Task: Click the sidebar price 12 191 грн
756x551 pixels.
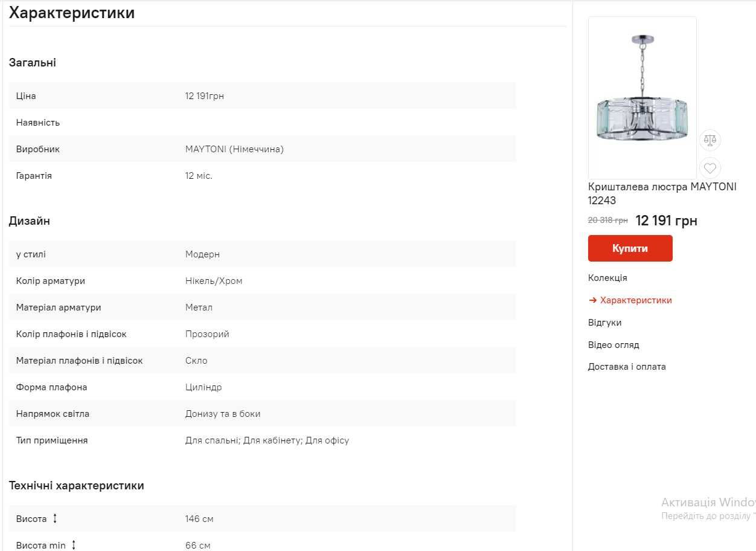Action: [x=667, y=221]
